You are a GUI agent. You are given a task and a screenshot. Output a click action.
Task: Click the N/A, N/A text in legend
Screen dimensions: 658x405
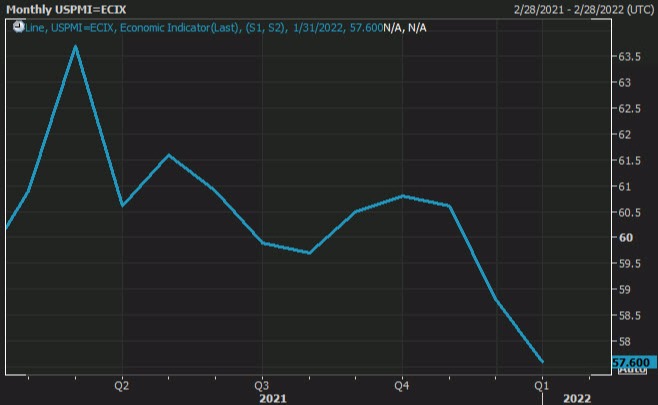404,28
